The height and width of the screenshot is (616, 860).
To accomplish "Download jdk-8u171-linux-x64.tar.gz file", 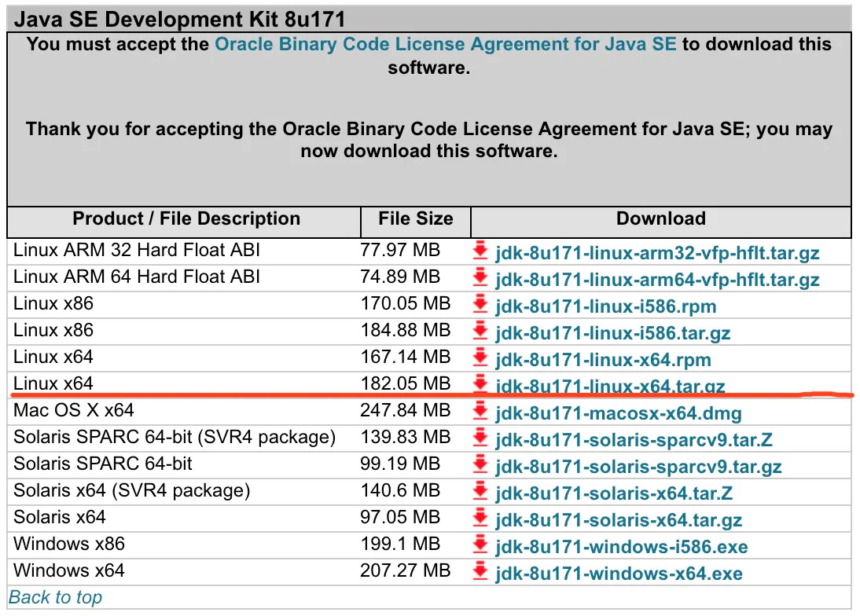I will 610,386.
